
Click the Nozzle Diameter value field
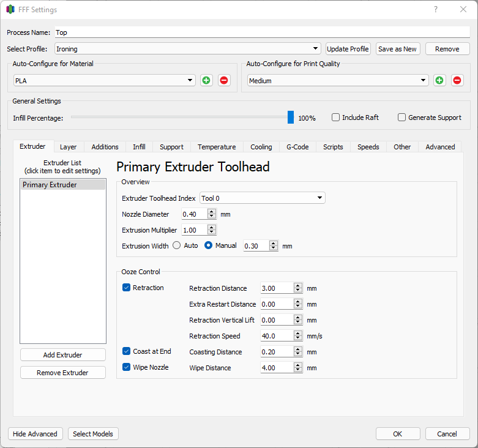coord(195,214)
